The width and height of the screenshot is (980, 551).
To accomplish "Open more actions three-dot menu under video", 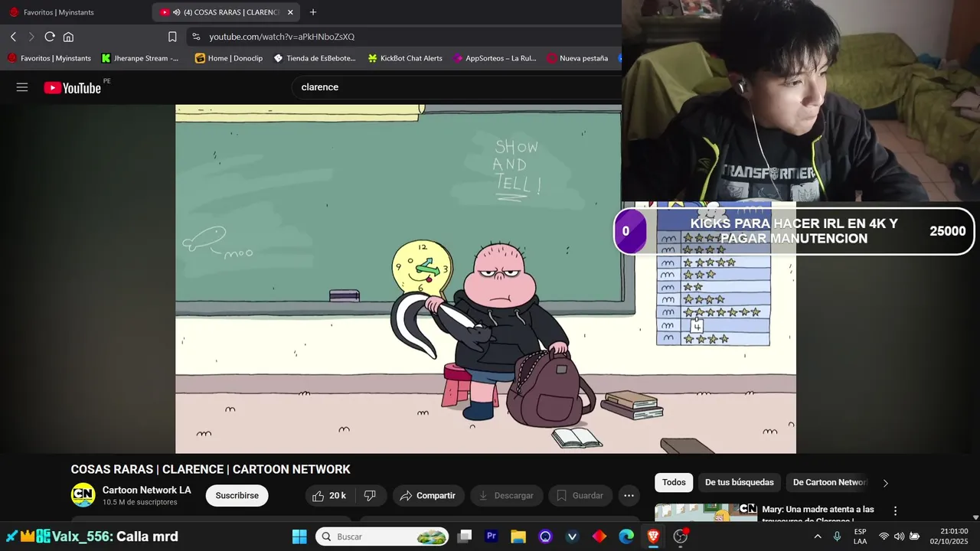I will click(x=629, y=496).
